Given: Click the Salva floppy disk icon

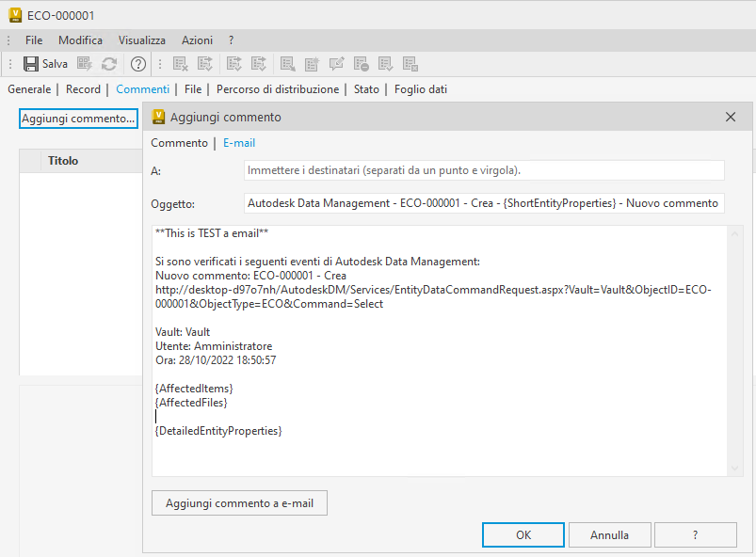Looking at the screenshot, I should tap(31, 64).
